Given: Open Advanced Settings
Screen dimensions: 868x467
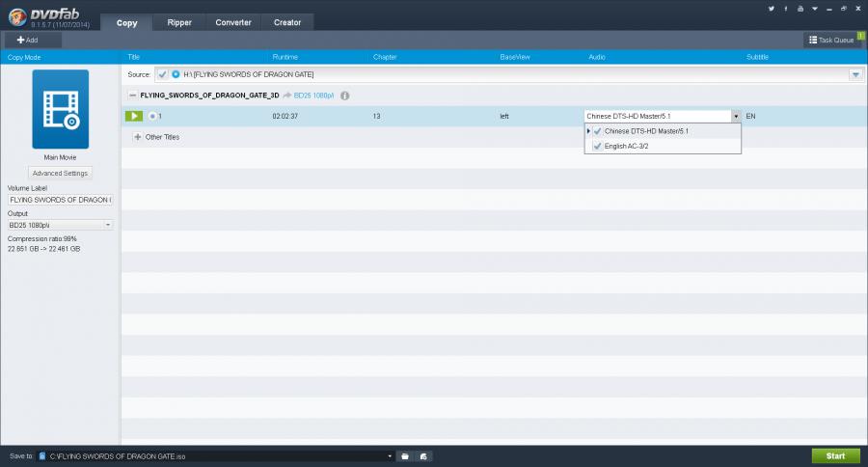Looking at the screenshot, I should click(x=60, y=174).
